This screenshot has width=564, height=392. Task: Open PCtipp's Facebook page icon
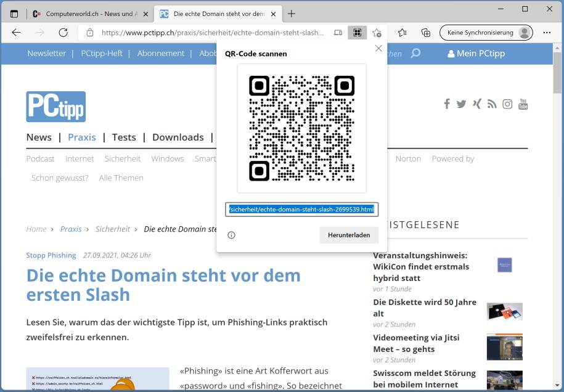447,104
